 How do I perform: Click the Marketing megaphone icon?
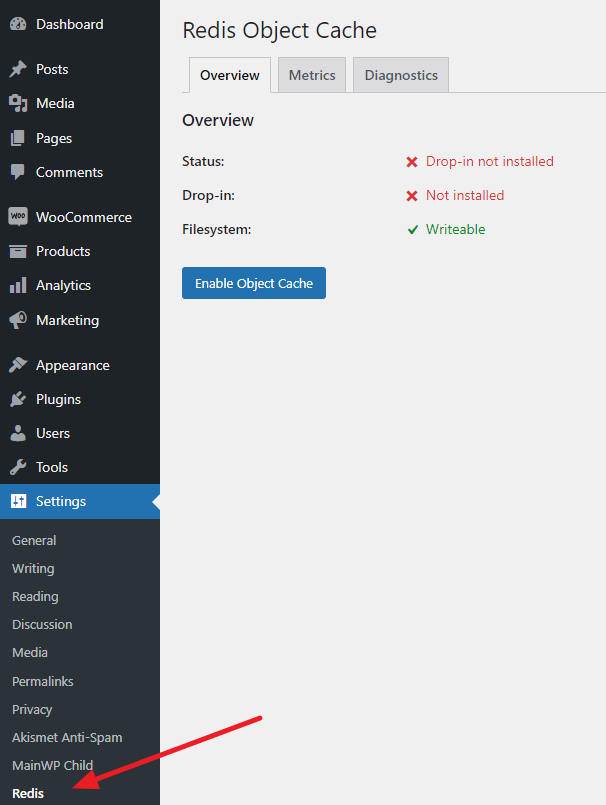18,320
